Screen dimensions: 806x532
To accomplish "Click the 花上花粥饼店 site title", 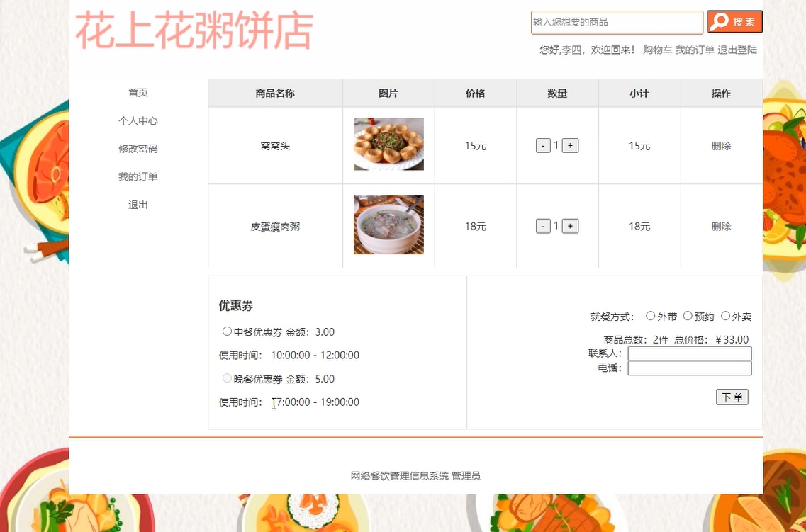I will tap(194, 30).
